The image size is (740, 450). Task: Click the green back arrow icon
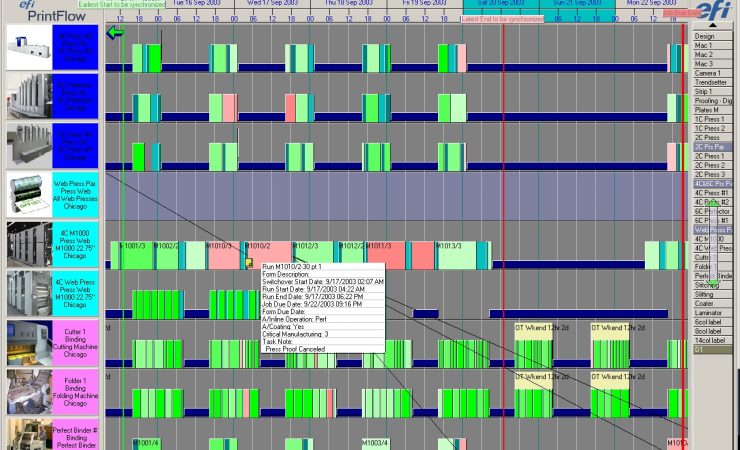coord(115,33)
